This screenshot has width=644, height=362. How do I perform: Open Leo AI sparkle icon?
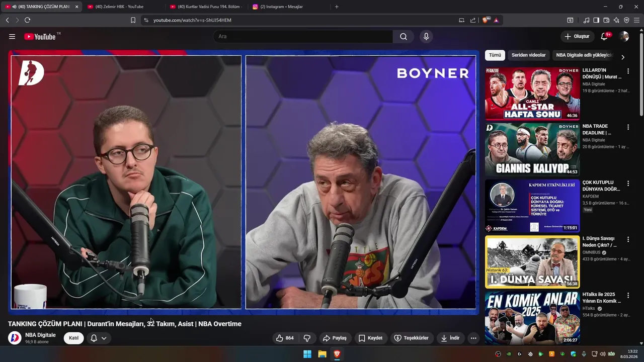(616, 20)
